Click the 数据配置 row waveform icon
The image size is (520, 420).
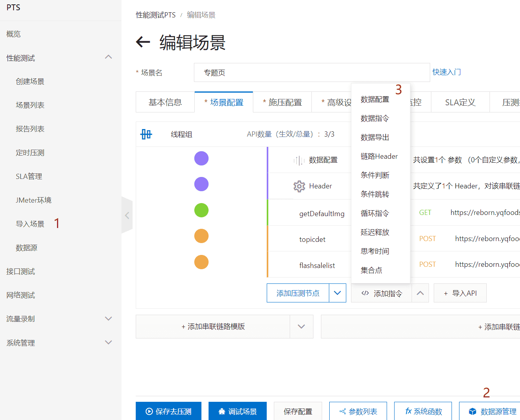coord(299,160)
